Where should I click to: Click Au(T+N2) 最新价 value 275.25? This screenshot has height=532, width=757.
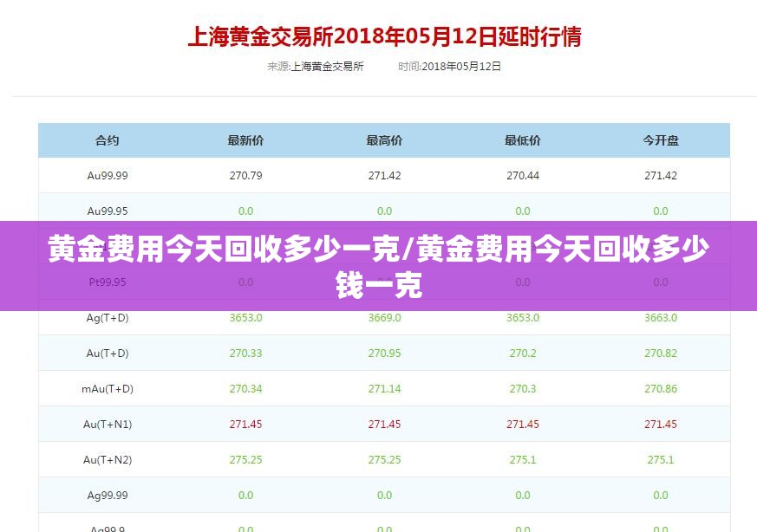tap(245, 460)
